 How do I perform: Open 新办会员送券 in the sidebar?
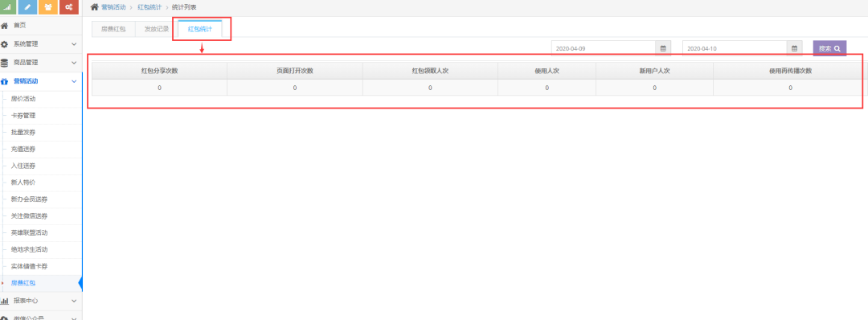click(x=30, y=199)
